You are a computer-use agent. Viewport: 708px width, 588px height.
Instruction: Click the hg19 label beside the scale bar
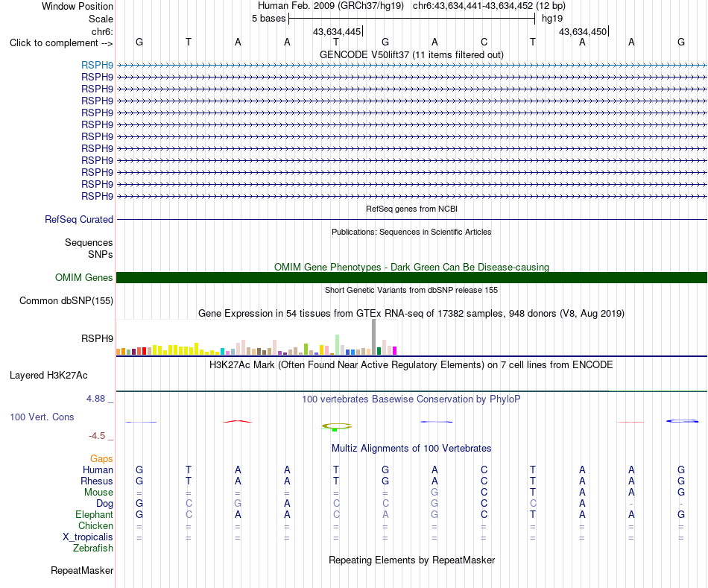tap(552, 19)
